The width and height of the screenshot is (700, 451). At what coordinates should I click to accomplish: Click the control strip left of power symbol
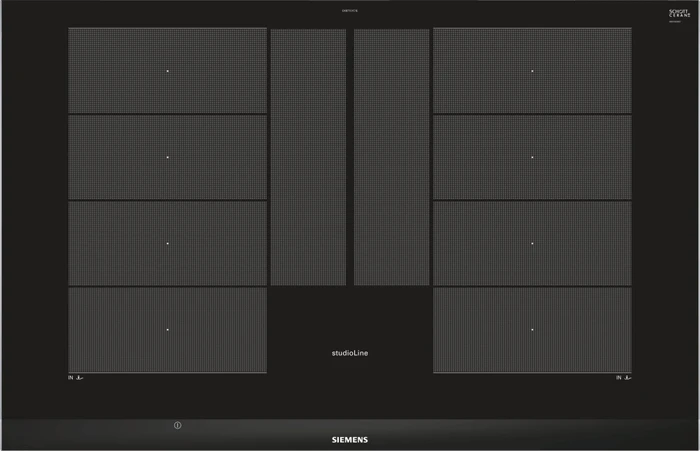click(x=87, y=434)
